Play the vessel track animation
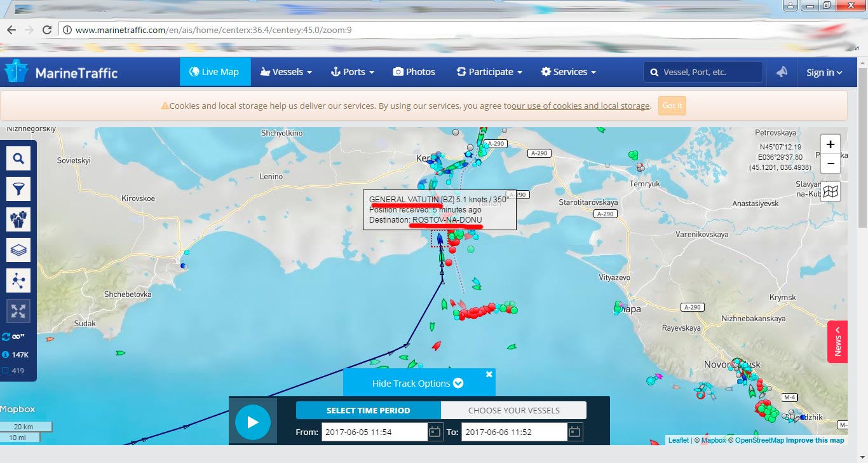The image size is (868, 463). 253,422
